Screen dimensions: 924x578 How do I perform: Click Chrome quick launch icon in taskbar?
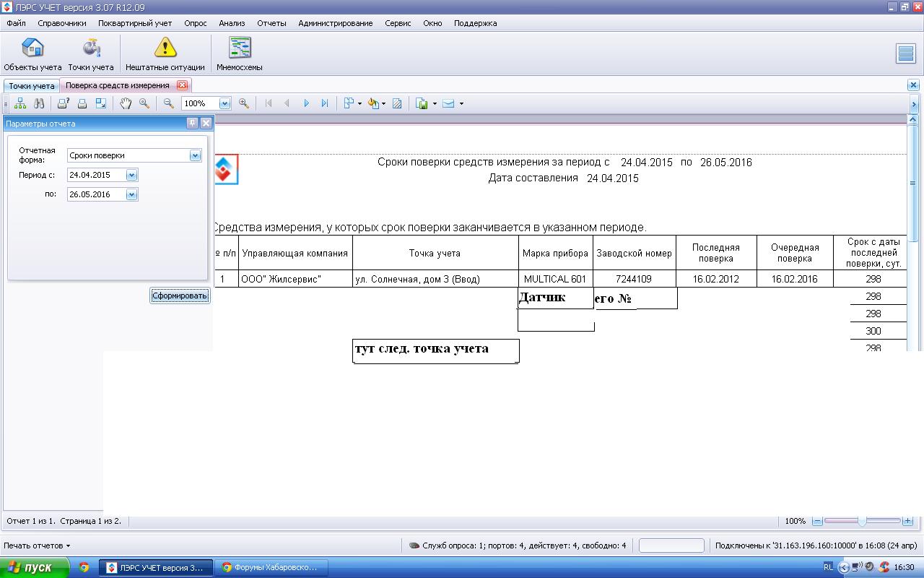tap(84, 567)
